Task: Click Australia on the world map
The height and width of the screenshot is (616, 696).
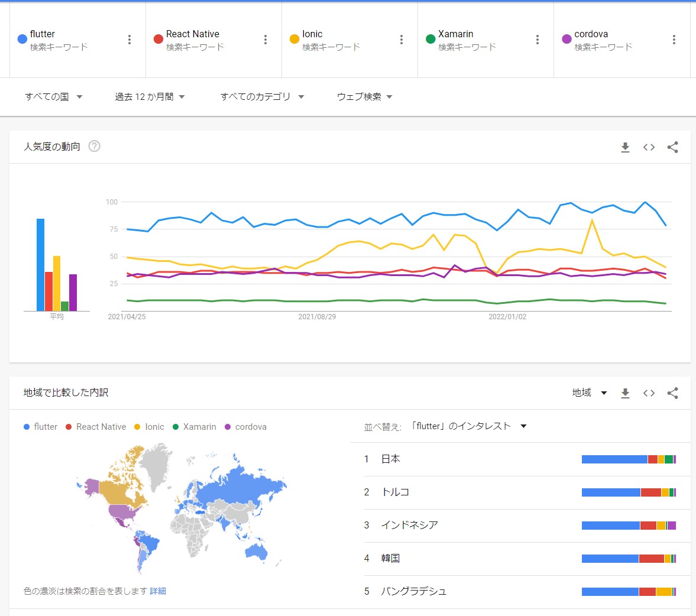Action: (x=257, y=551)
